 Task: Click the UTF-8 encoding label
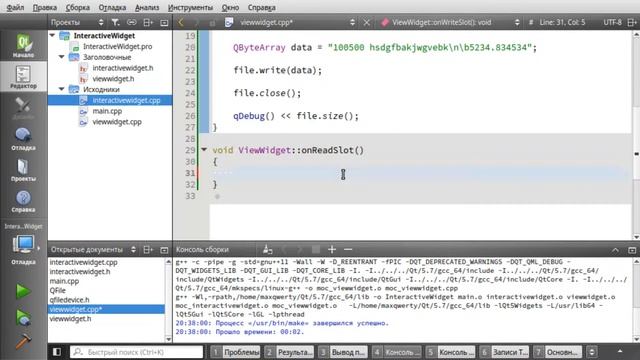[612, 22]
